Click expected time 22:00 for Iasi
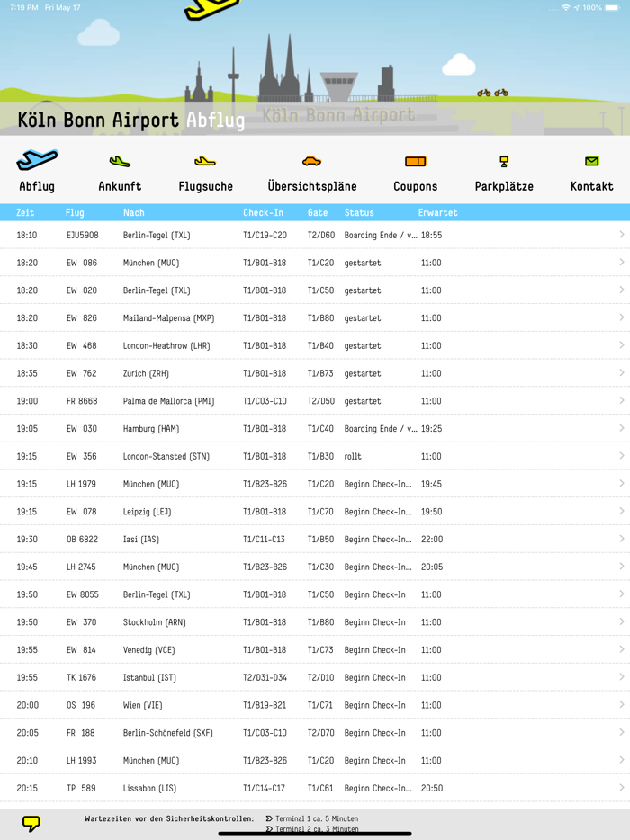The width and height of the screenshot is (630, 840). 432,539
